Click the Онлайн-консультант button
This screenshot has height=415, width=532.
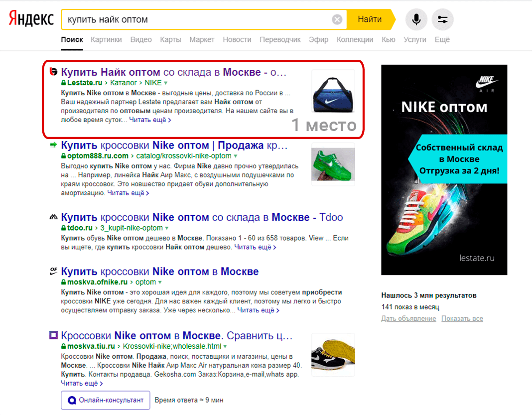pos(106,400)
